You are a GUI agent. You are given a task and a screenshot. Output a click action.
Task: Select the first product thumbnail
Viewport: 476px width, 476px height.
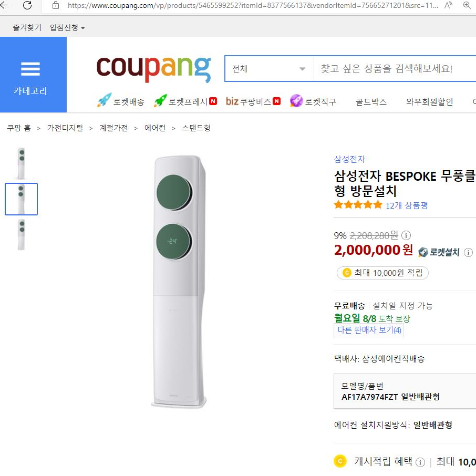click(x=21, y=163)
